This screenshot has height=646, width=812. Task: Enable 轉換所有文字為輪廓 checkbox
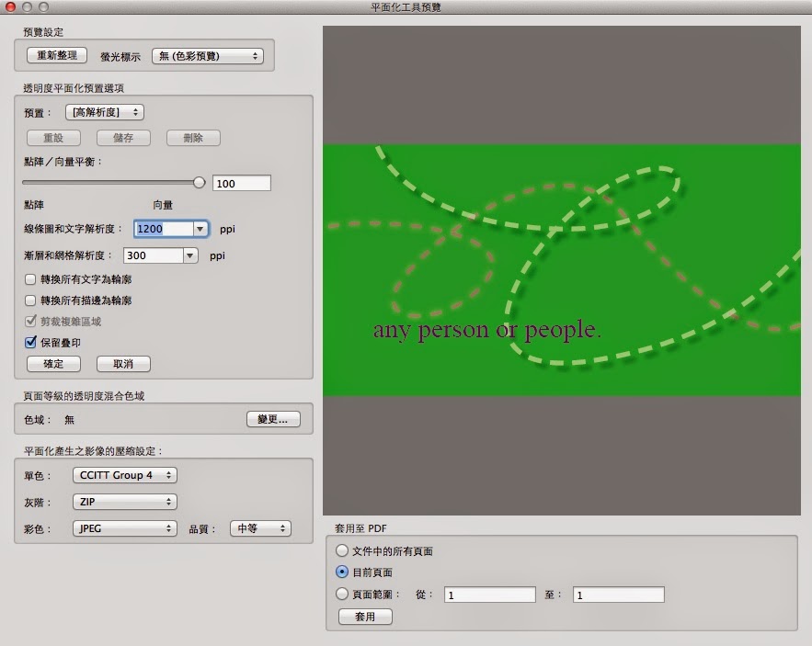30,279
